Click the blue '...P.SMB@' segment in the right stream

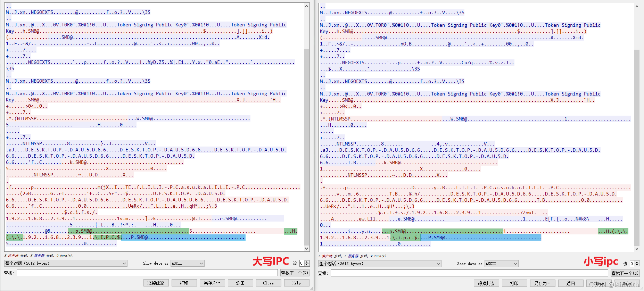[x=481, y=238]
